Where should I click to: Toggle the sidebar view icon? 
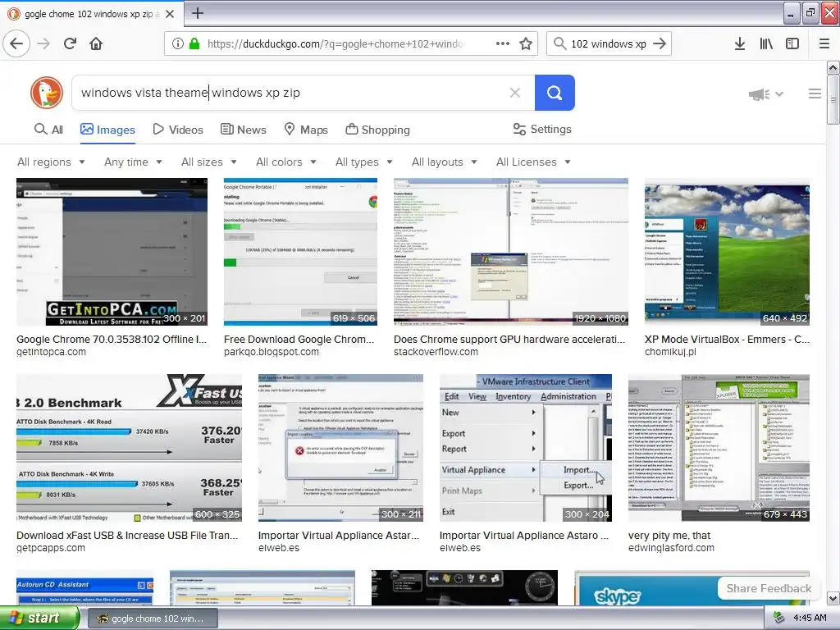(x=792, y=43)
